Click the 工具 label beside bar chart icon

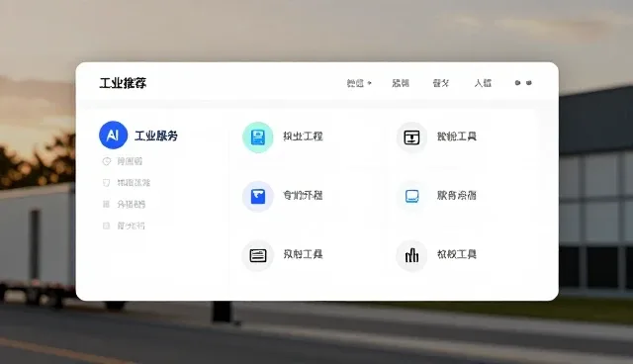click(x=457, y=254)
